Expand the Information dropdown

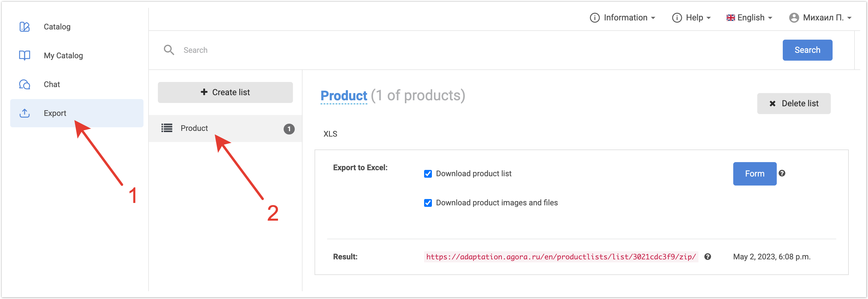coord(623,17)
